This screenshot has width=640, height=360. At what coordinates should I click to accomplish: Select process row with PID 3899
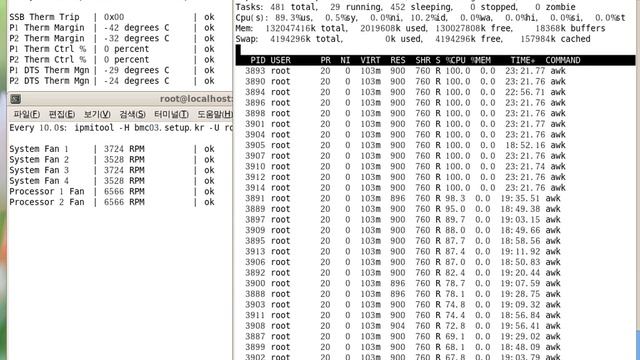tap(403, 347)
